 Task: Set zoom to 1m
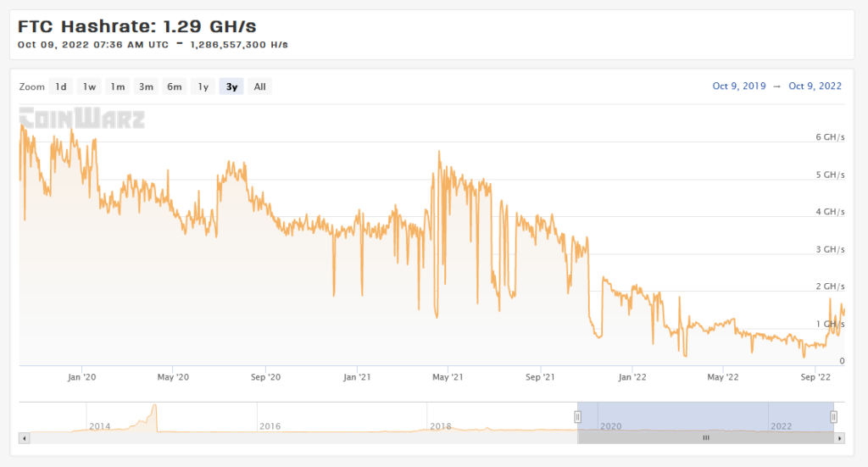(x=117, y=86)
